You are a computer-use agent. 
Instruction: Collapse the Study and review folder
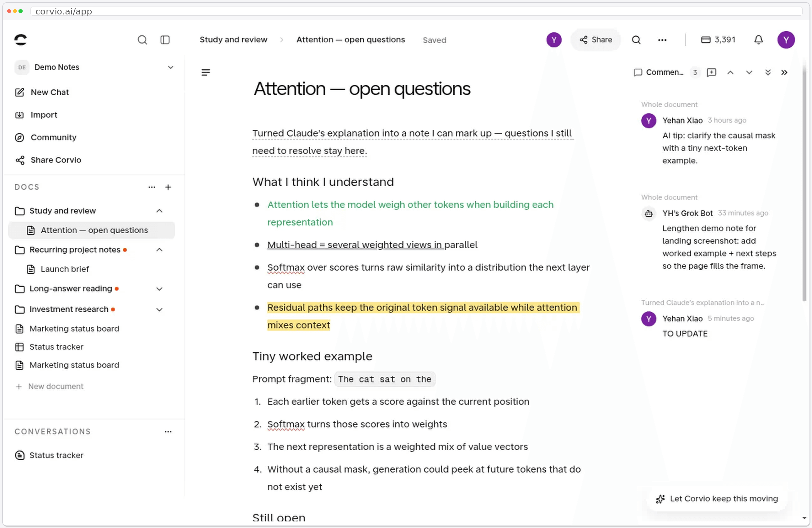click(159, 211)
